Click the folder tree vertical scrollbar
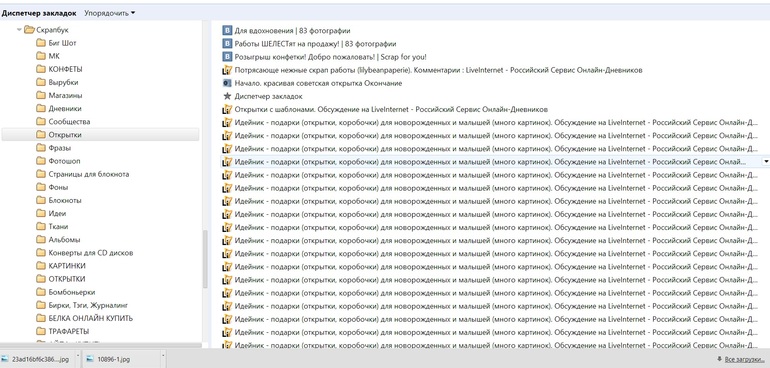 (x=205, y=259)
